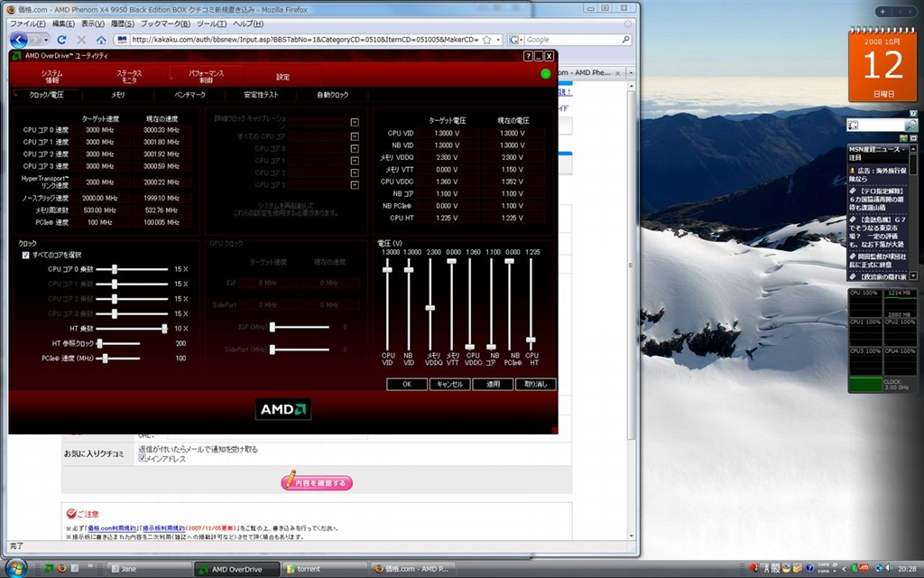Go to the Firefox home page icon
The width and height of the screenshot is (924, 578).
(x=101, y=40)
